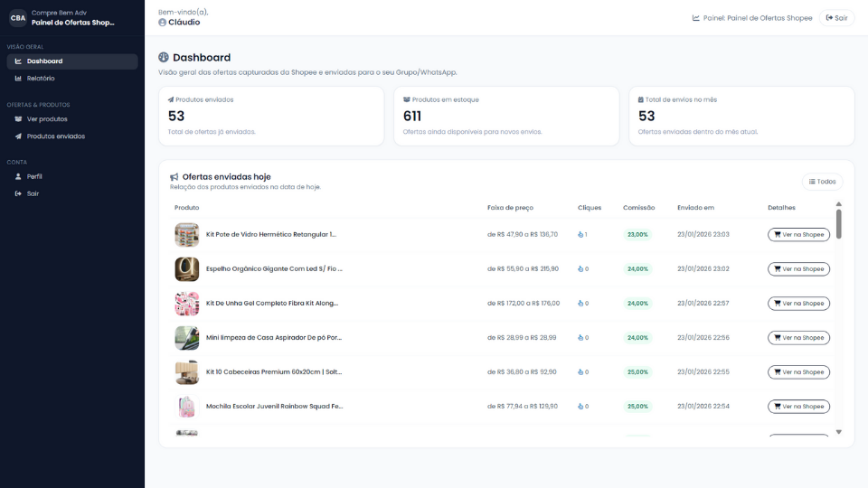The width and height of the screenshot is (868, 488).
Task: Click the Dashboard heading gauge icon
Action: coord(164,58)
